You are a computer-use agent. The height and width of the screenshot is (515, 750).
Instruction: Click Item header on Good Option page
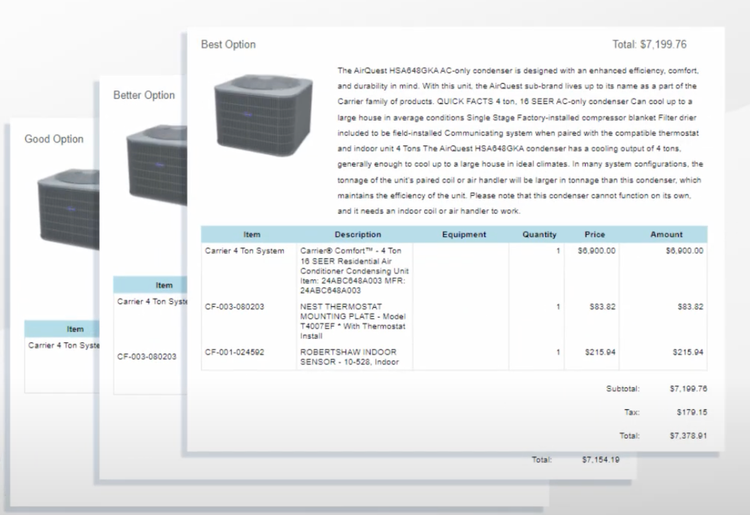pyautogui.click(x=75, y=329)
